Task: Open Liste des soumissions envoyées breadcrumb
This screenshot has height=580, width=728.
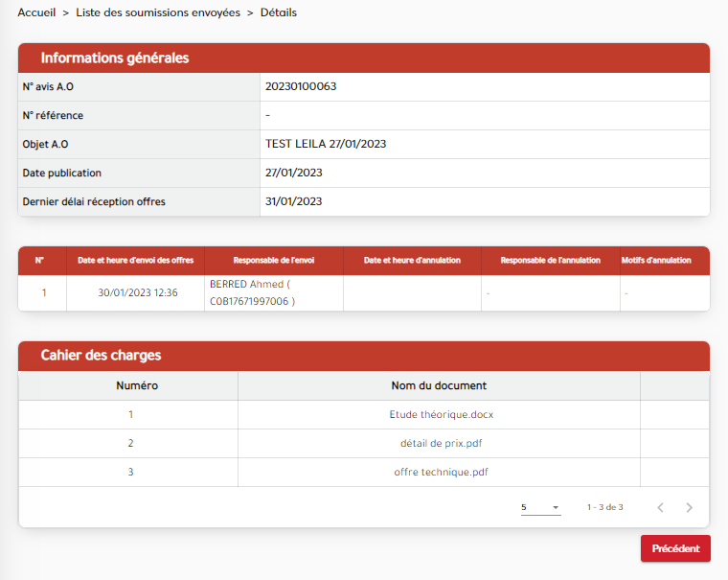Action: click(x=158, y=13)
